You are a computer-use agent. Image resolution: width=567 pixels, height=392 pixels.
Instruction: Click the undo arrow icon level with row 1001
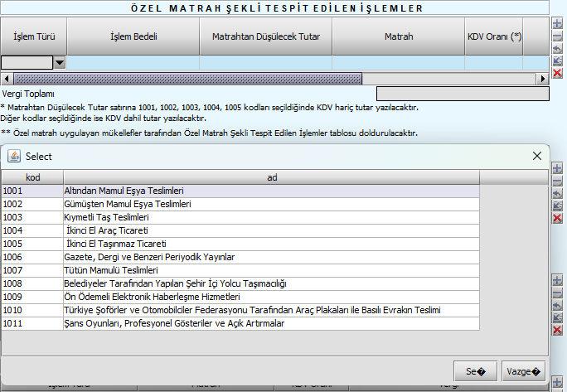pyautogui.click(x=557, y=193)
